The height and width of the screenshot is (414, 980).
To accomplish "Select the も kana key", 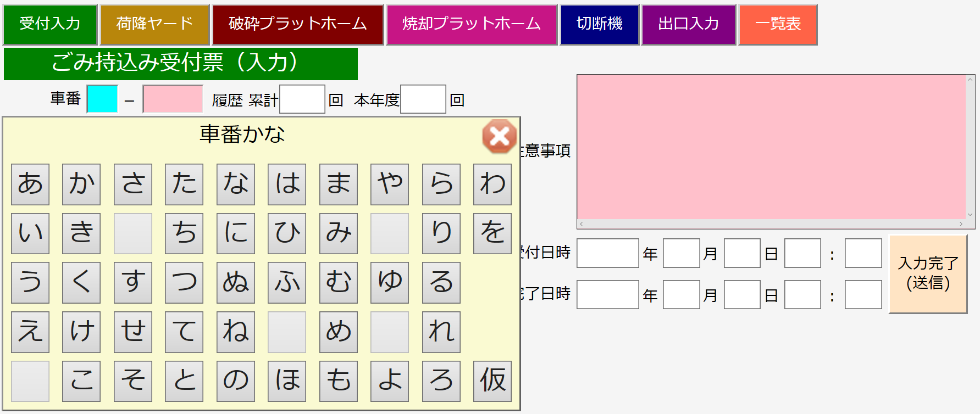I will 339,381.
